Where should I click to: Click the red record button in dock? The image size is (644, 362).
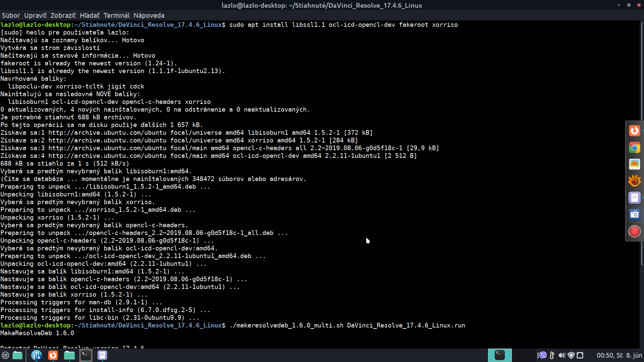634,231
